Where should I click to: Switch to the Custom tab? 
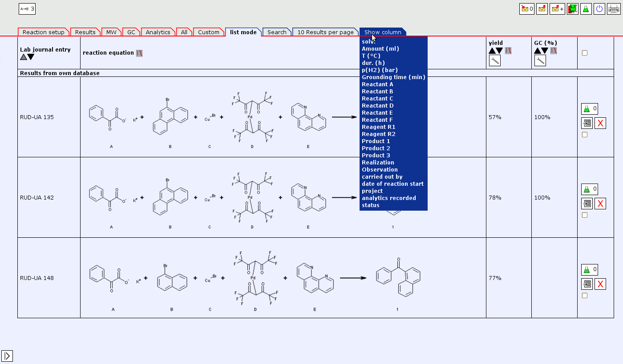pos(209,32)
